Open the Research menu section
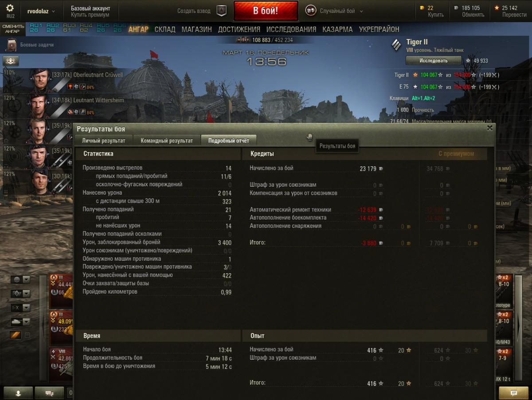 (291, 29)
